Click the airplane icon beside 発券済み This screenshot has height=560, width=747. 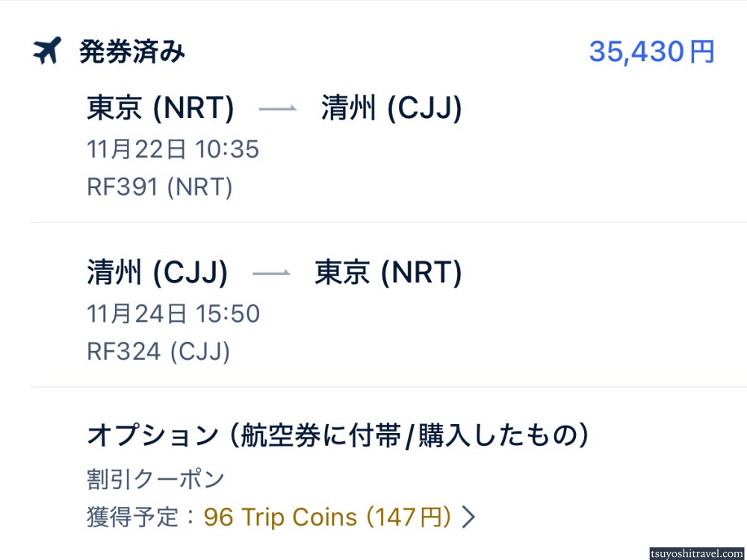click(46, 52)
